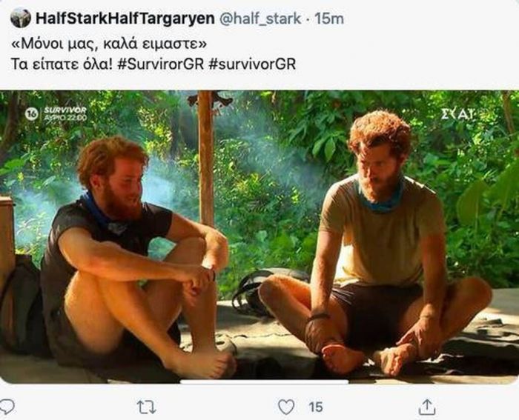Screen dimensions: 519x420
Task: View the like count of 15
Action: coord(316,407)
